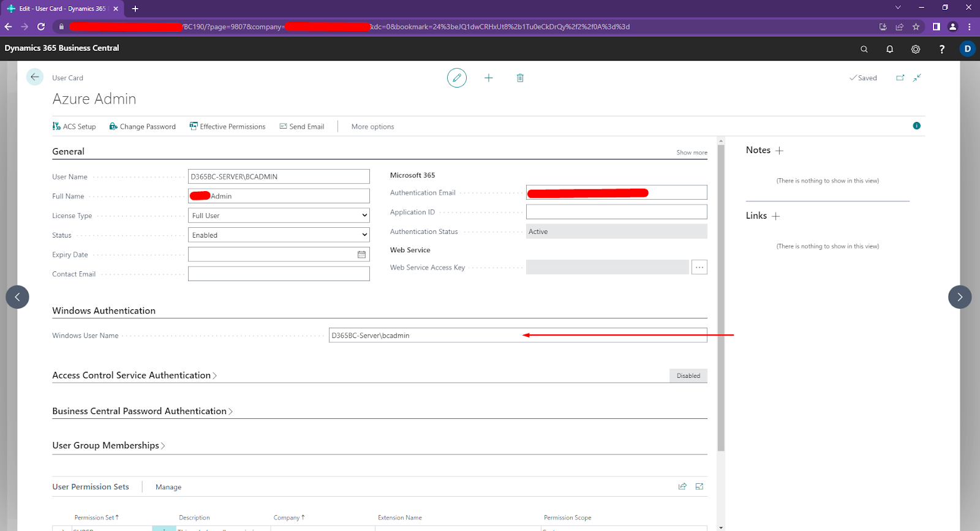980x531 pixels.
Task: Open a new browser tab
Action: (x=135, y=9)
